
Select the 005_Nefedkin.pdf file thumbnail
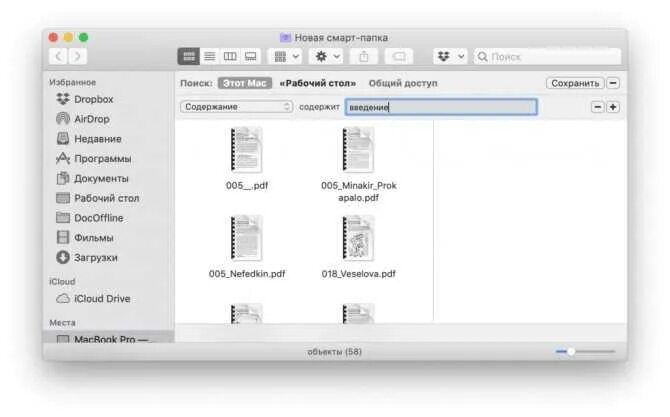click(247, 238)
